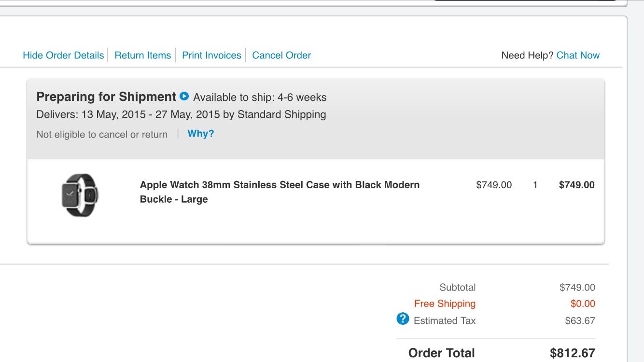Image resolution: width=644 pixels, height=362 pixels.
Task: Click the blue question mark beside Estimated Tax
Action: (403, 319)
